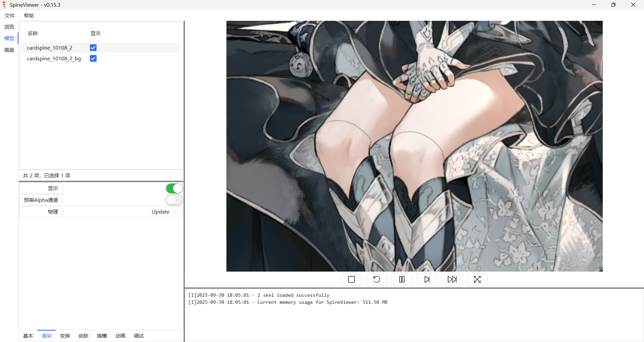Switch to the 变换 tab
Screen dimensions: 644x342
click(65, 336)
